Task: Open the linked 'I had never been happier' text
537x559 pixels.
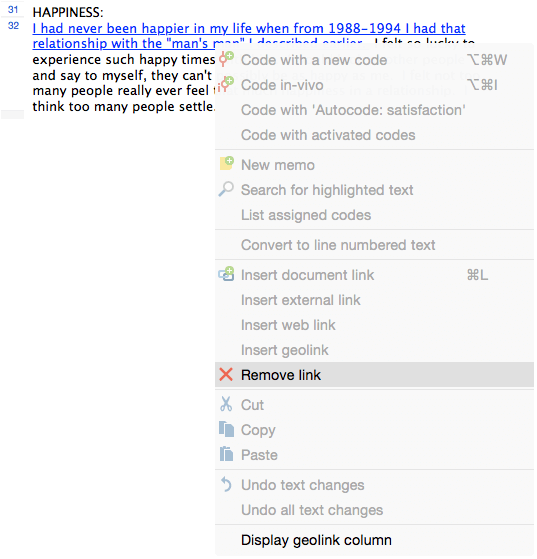Action: point(249,28)
